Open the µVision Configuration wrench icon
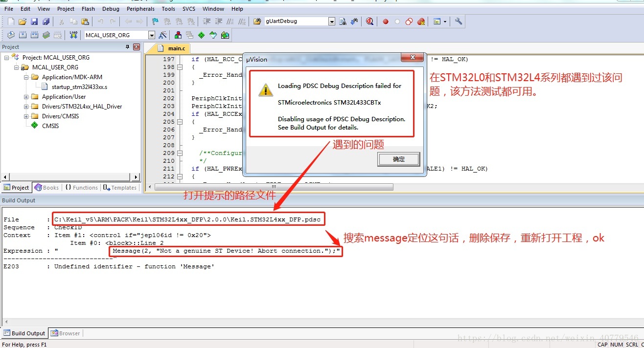This screenshot has width=644, height=348. tap(458, 21)
